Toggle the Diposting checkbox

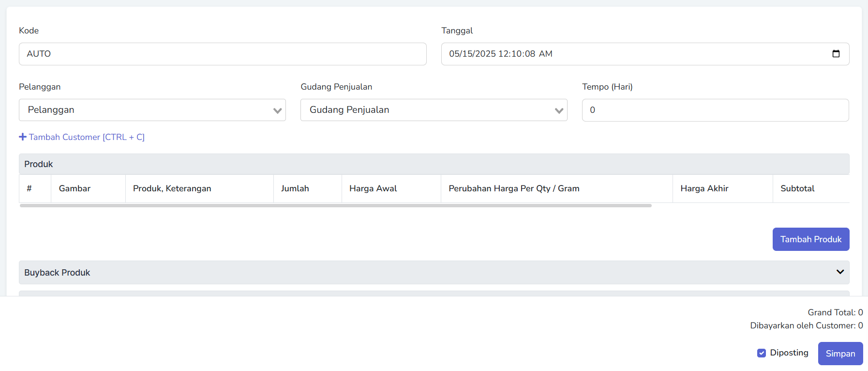point(762,353)
